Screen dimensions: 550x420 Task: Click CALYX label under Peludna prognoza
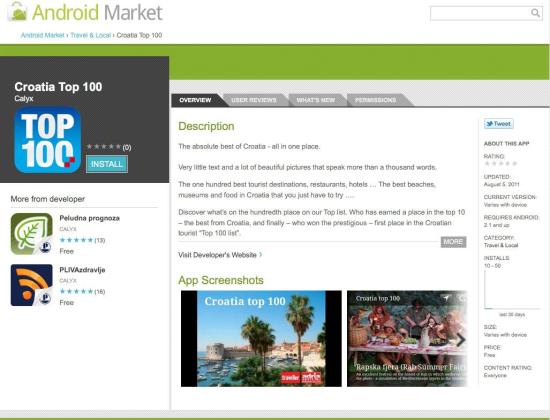point(68,229)
